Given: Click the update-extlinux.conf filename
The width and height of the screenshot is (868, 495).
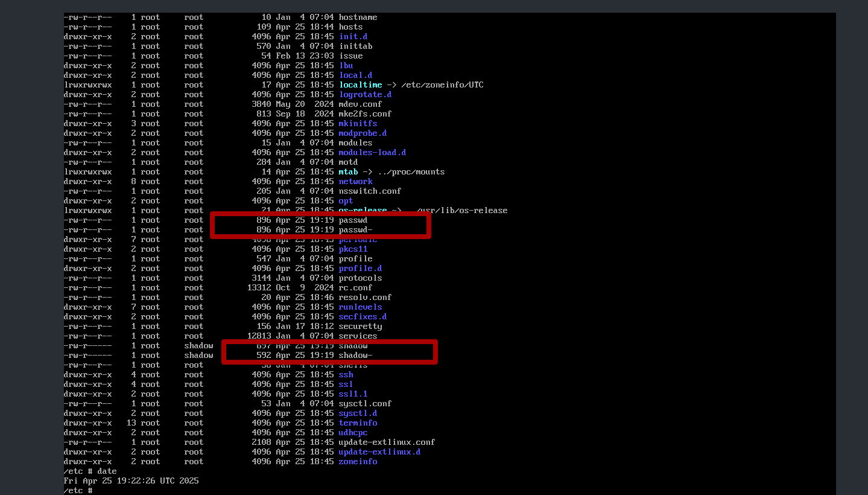Looking at the screenshot, I should point(387,442).
